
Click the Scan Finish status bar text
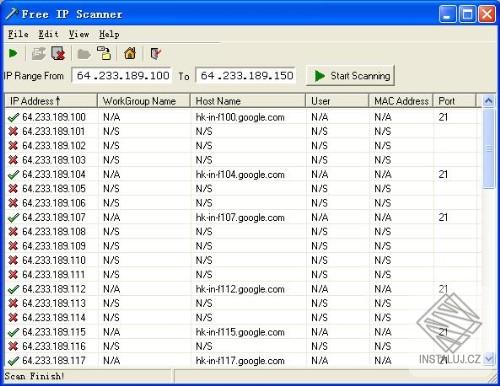click(34, 376)
